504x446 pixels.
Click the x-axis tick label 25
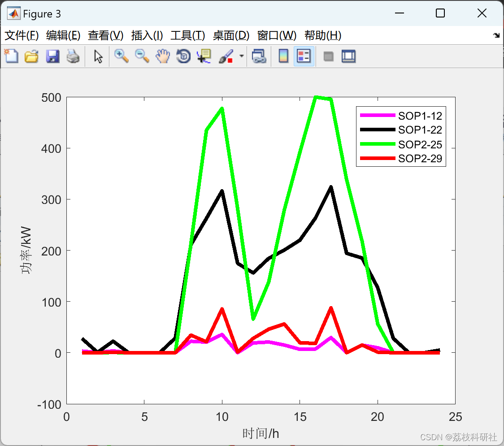click(x=456, y=417)
